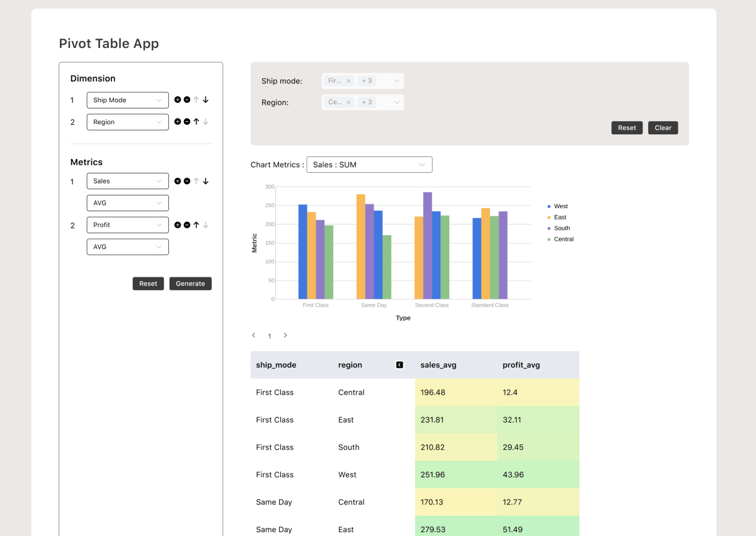Viewport: 756px width, 536px height.
Task: Click the add icon beside the Sales metric
Action: click(178, 180)
